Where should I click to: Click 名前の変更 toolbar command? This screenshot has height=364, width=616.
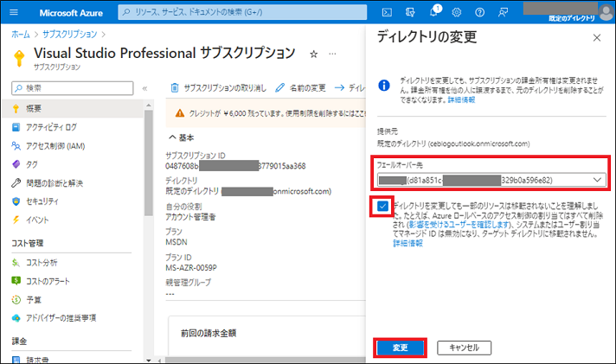pyautogui.click(x=300, y=88)
